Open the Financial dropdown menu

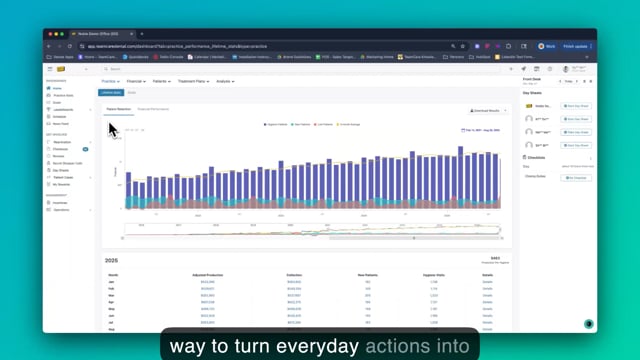click(x=136, y=81)
